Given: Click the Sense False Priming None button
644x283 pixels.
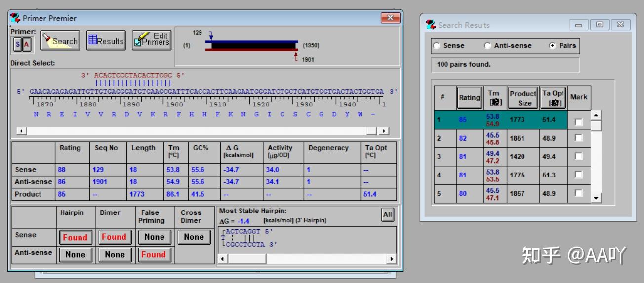Looking at the screenshot, I should click(x=154, y=237).
